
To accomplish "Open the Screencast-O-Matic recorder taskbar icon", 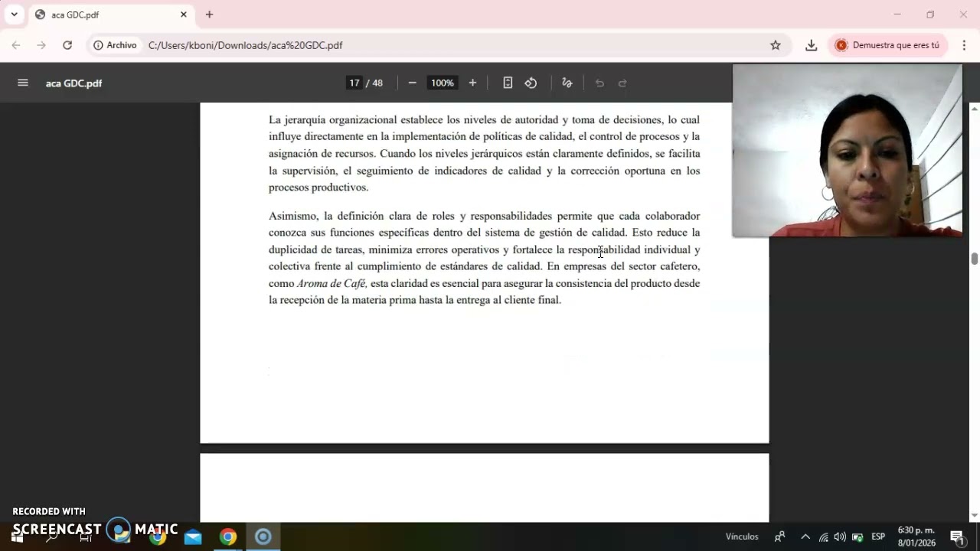I will 263,536.
